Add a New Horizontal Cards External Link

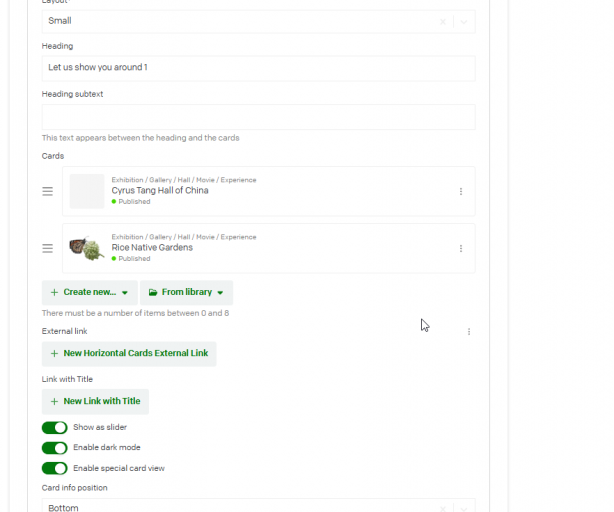(129, 353)
